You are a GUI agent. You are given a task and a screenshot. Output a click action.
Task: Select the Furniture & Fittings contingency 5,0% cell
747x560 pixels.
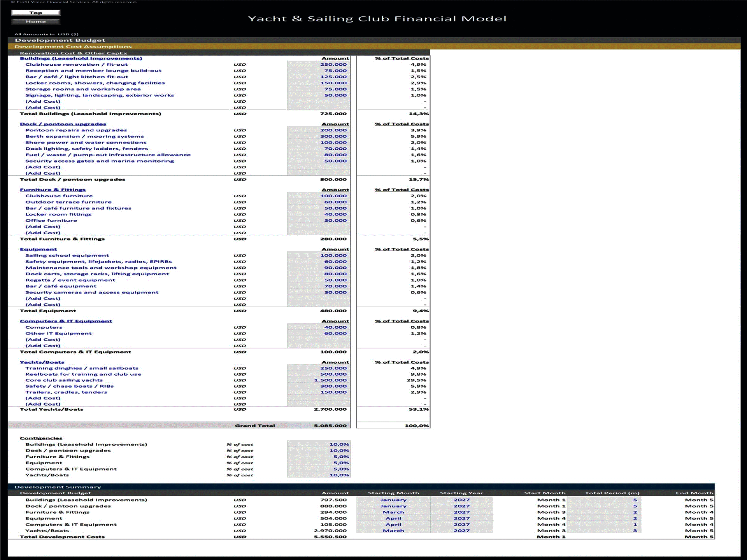pyautogui.click(x=319, y=457)
